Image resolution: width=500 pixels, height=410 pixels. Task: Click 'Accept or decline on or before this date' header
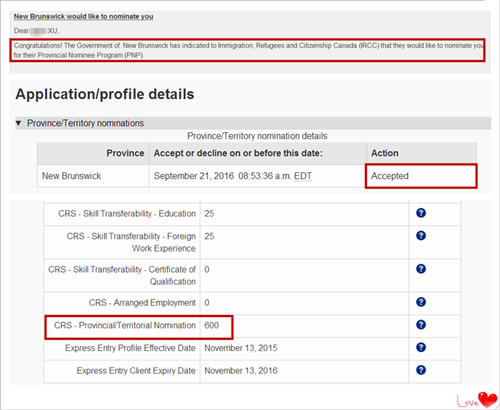(258, 153)
